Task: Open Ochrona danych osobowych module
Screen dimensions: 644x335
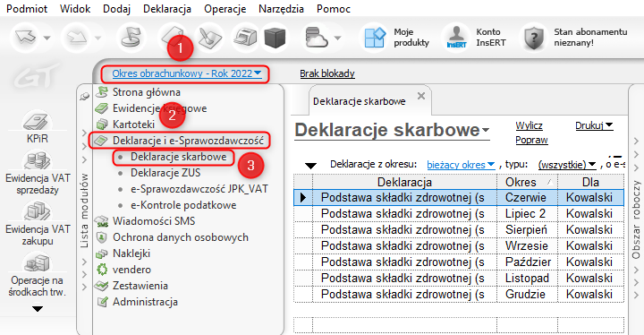Action: tap(172, 237)
